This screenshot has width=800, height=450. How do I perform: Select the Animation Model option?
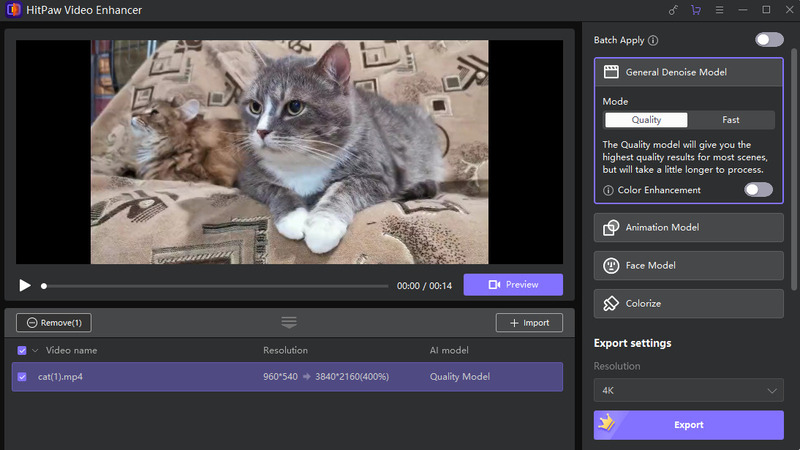tap(688, 227)
